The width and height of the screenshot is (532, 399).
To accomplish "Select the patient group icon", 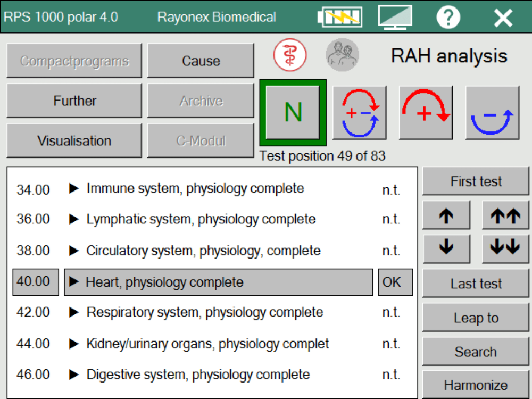I will (x=342, y=55).
